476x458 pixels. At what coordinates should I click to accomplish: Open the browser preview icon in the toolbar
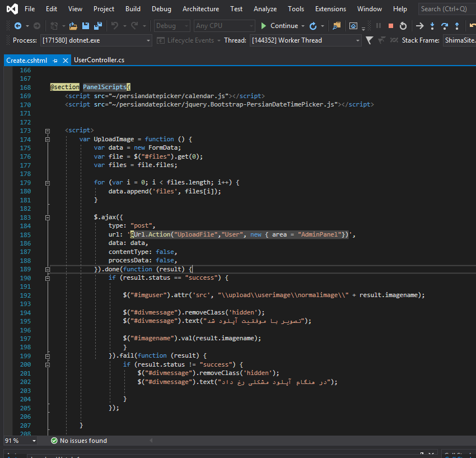[353, 26]
